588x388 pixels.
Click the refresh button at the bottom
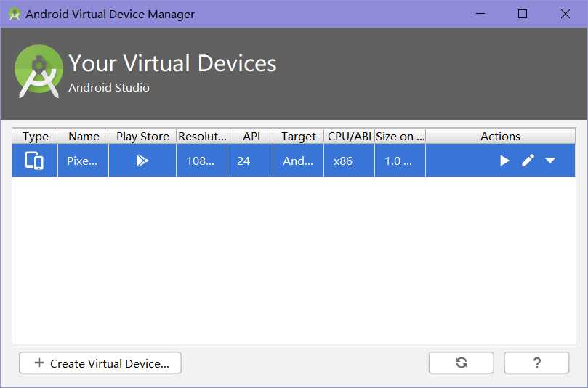[x=462, y=363]
